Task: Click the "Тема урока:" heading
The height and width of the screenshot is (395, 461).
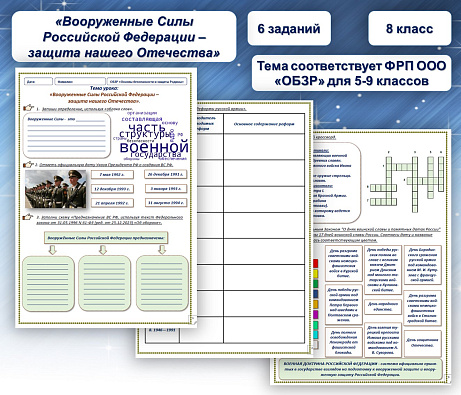Action: (x=104, y=88)
